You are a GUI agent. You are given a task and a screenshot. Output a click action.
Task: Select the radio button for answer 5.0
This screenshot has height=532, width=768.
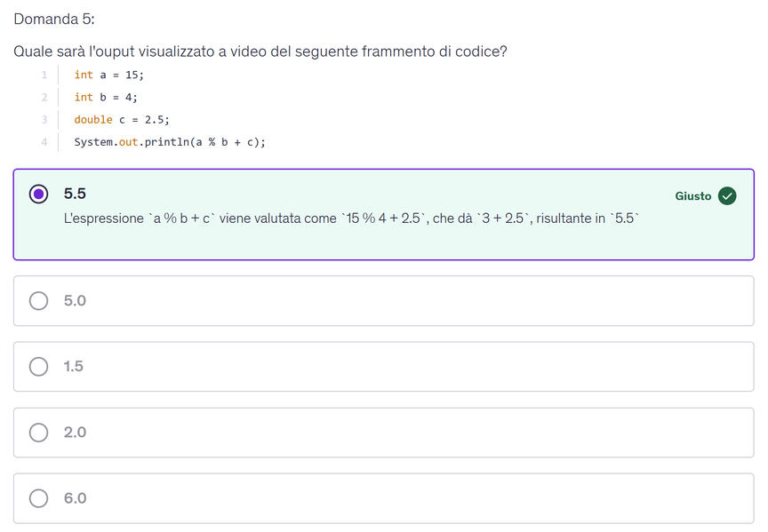pyautogui.click(x=38, y=301)
